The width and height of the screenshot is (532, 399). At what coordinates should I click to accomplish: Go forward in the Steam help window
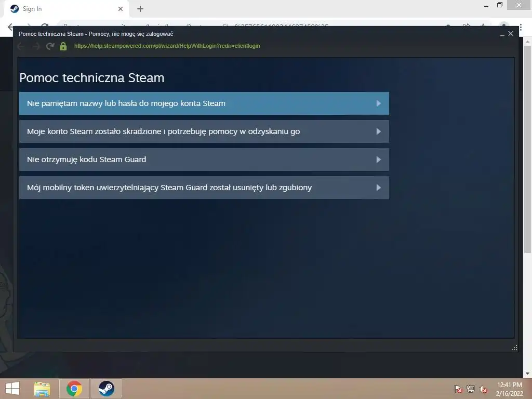[36, 46]
